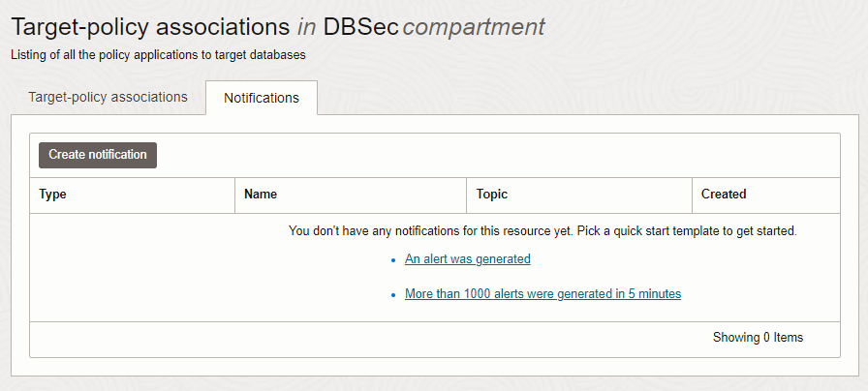Select the Notifications tab
The width and height of the screenshot is (868, 391).
262,98
